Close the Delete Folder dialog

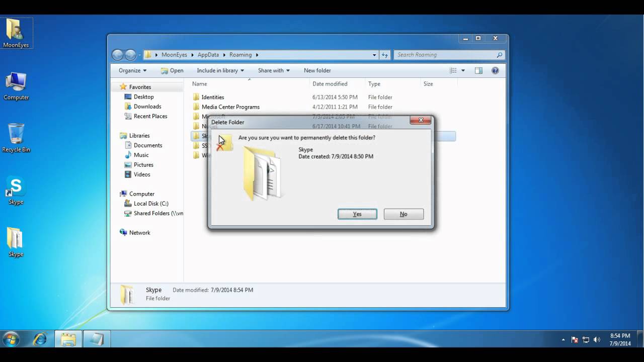421,120
